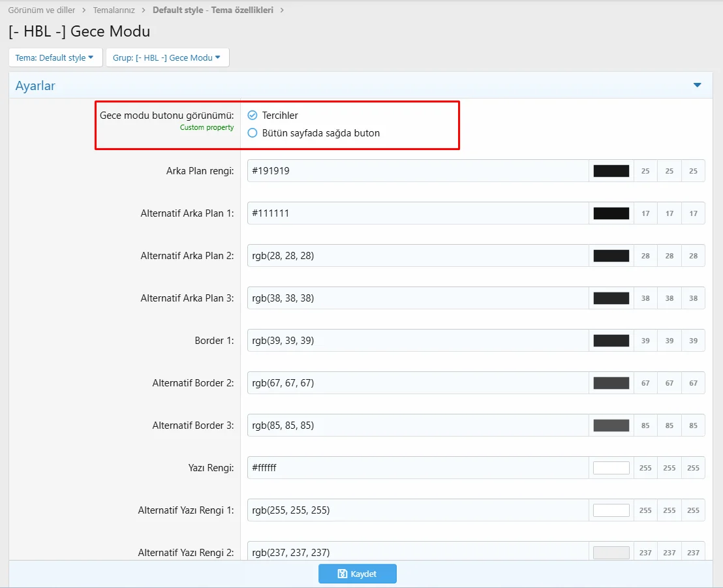Click the Alternatif Border 3 gray swatch

click(x=611, y=426)
